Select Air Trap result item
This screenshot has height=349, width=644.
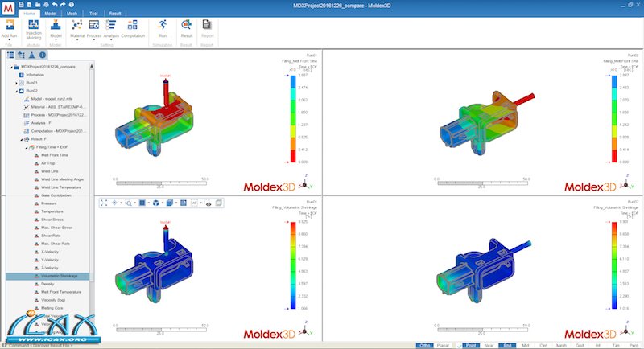(x=48, y=163)
